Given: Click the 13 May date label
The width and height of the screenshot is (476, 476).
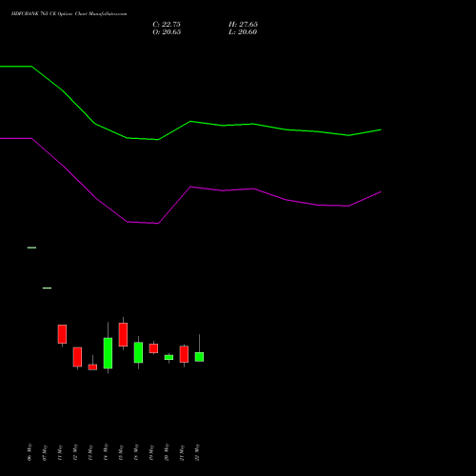Looking at the screenshot, I should [90, 452].
